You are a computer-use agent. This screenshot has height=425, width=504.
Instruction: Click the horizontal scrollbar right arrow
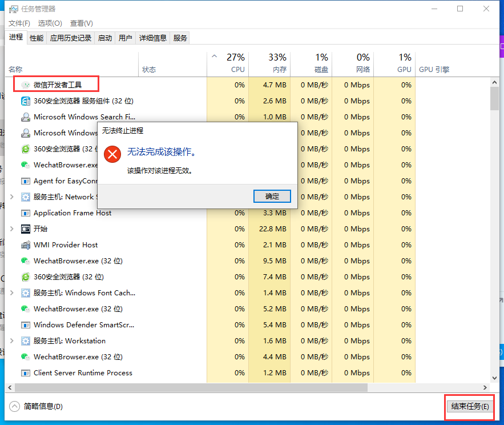(x=485, y=388)
